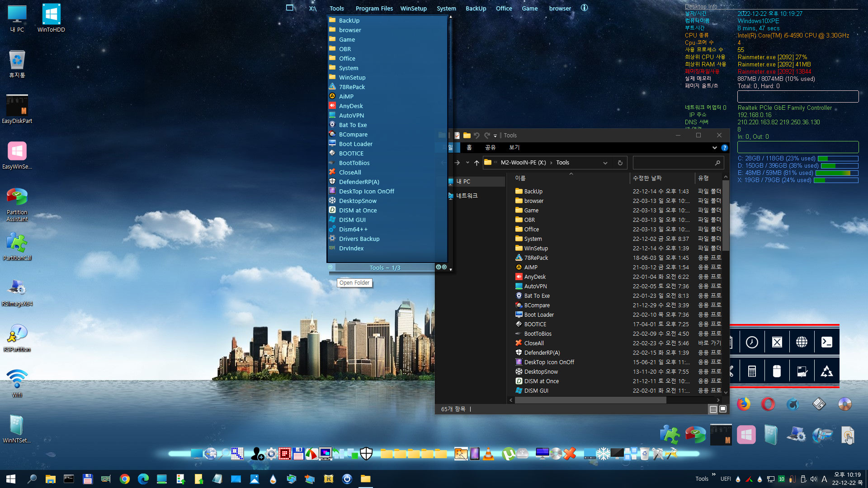Screen dimensions: 868x488
Task: Click the volume icon in system tray
Action: [814, 479]
